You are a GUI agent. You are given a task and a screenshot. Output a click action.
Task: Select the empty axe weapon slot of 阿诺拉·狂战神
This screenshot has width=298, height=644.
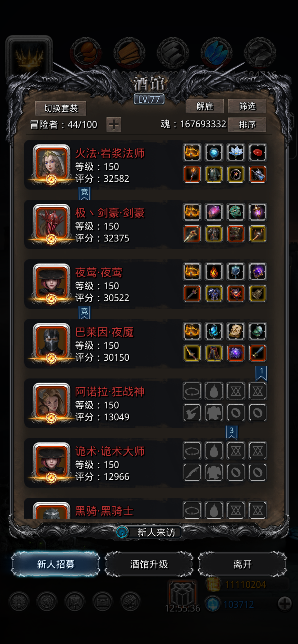point(192,413)
